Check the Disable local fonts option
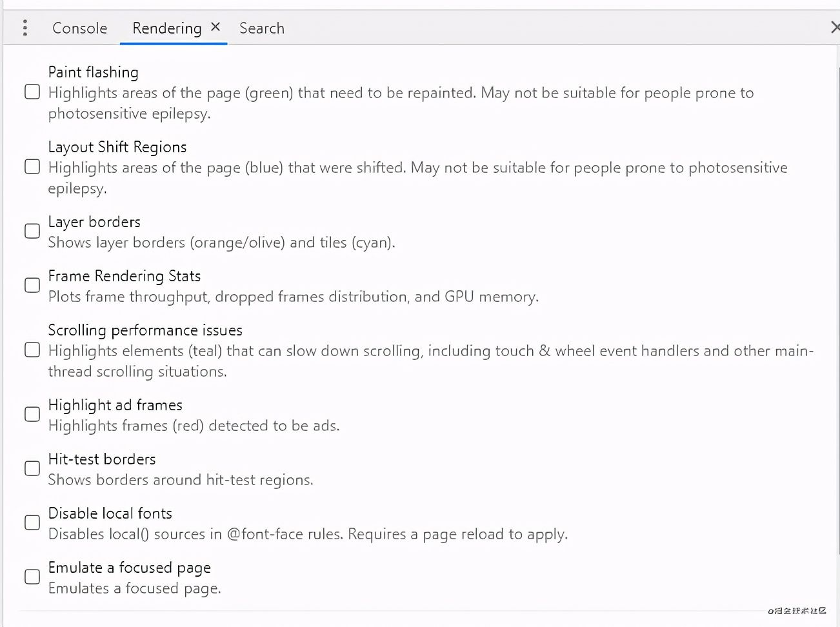This screenshot has width=840, height=627. coord(32,522)
